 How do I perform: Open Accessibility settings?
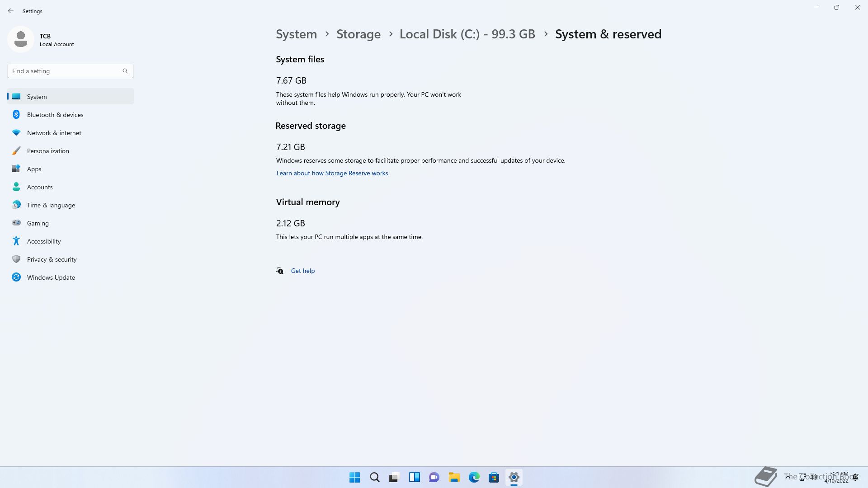point(71,241)
